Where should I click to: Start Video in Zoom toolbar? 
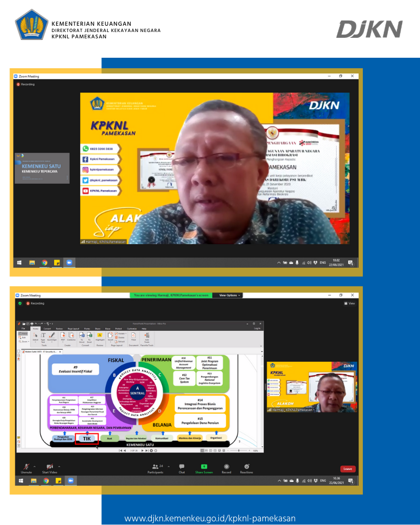tap(50, 467)
